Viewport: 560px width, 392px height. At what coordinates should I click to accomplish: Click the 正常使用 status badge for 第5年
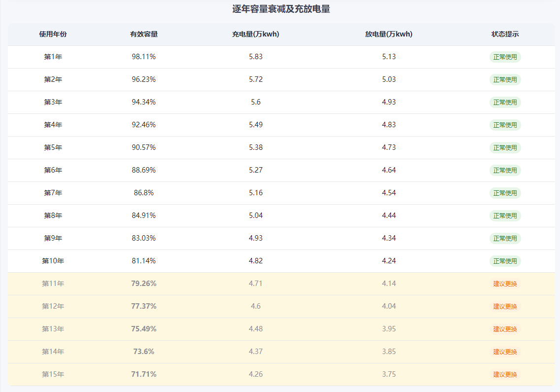pos(505,148)
